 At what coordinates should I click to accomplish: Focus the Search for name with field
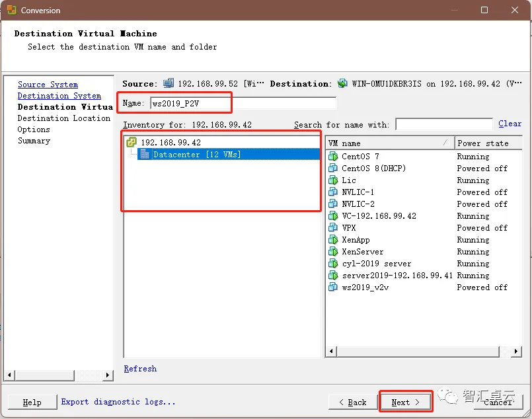(x=444, y=124)
